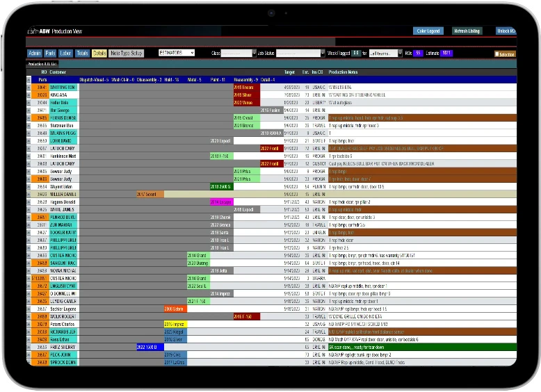Select the Production R.O. List tab
Screen dimensions: 541x392
click(42, 64)
